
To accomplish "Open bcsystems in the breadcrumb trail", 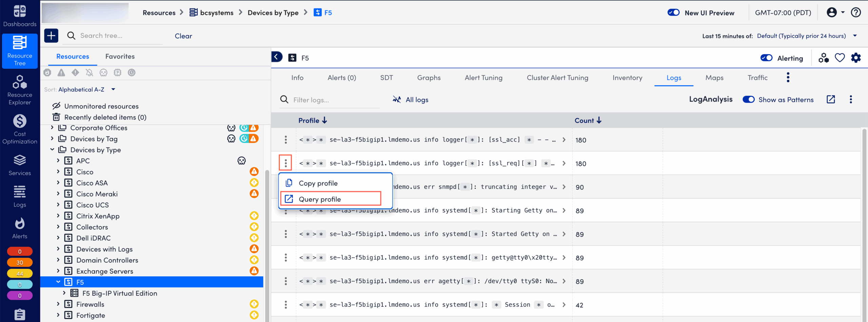I will [x=217, y=12].
